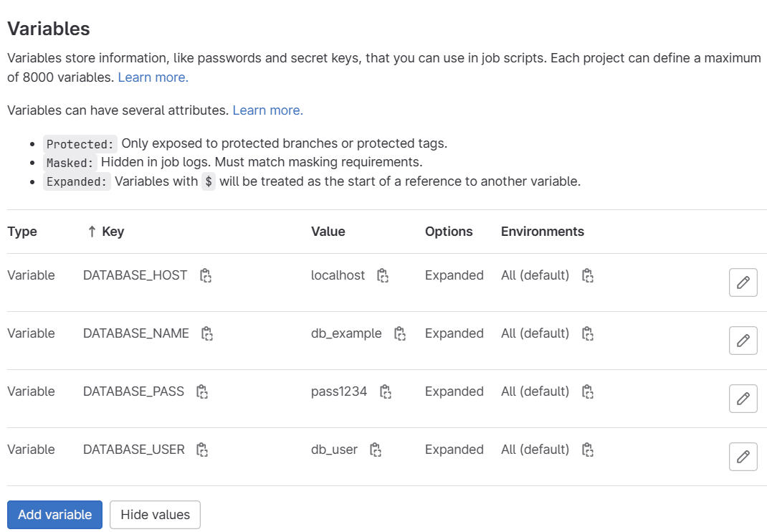Edit the DATABASE_USER variable

743,457
